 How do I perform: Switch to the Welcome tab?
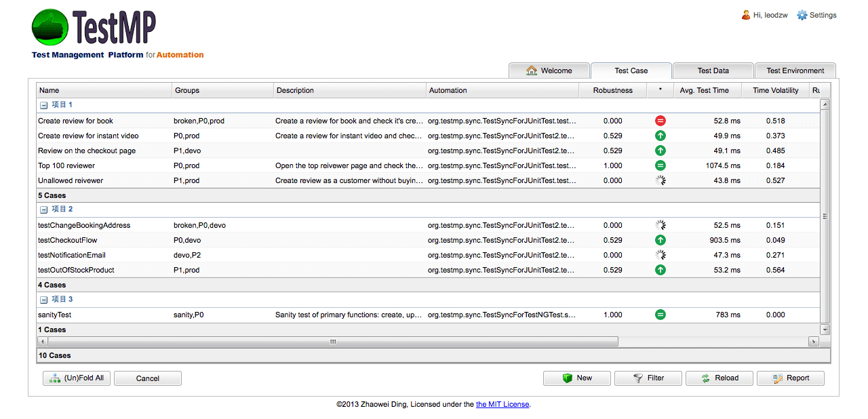pos(549,71)
